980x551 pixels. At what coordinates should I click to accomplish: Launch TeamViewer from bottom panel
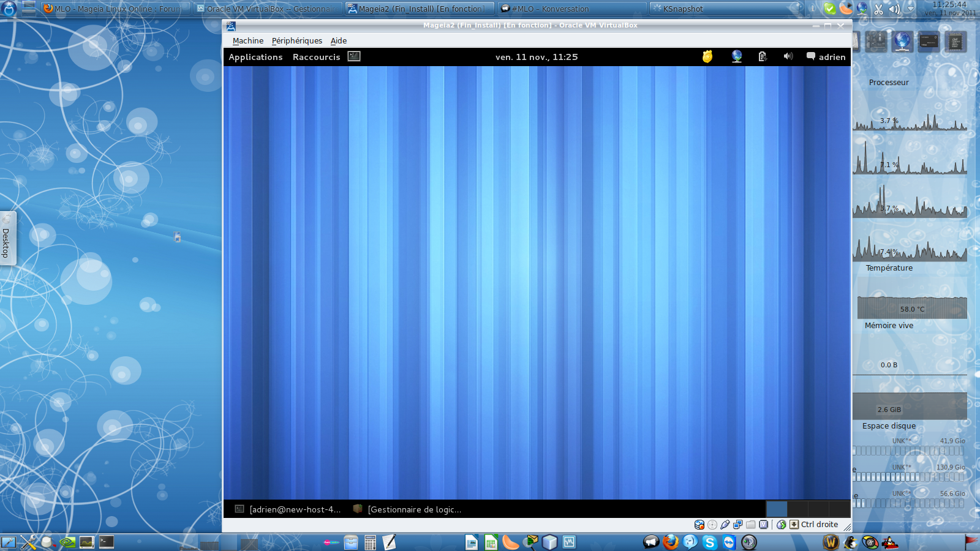pyautogui.click(x=729, y=542)
